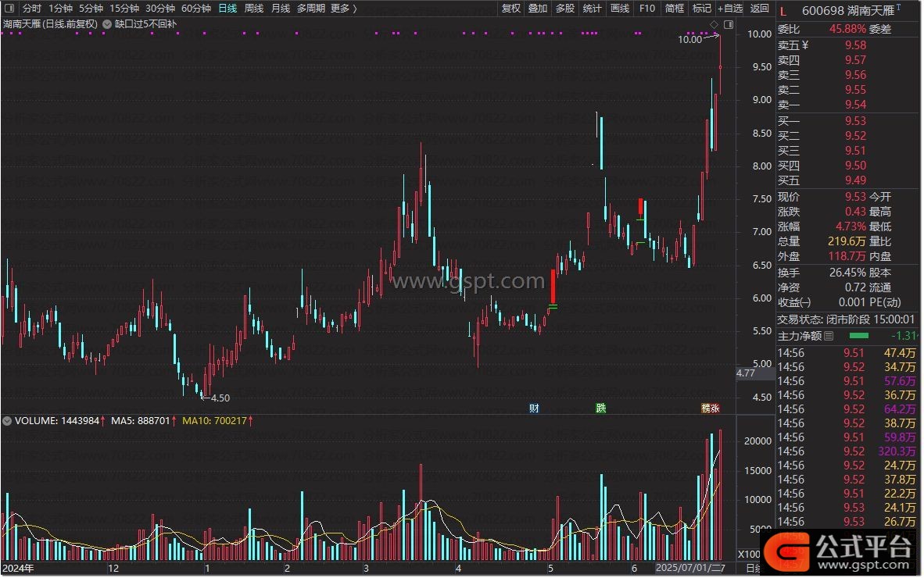Select the 买二 bid row at 9.52
This screenshot has width=924, height=578.
tap(849, 135)
